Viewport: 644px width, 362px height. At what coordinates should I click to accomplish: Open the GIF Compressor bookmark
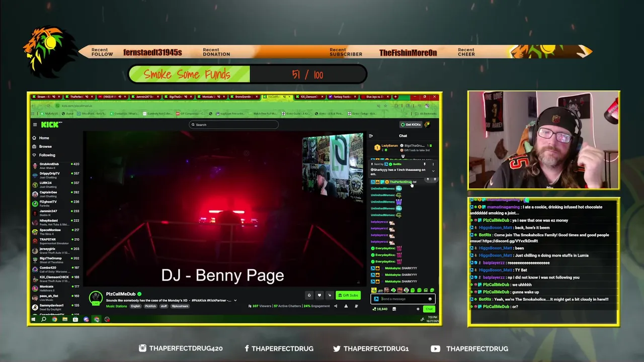pyautogui.click(x=191, y=114)
